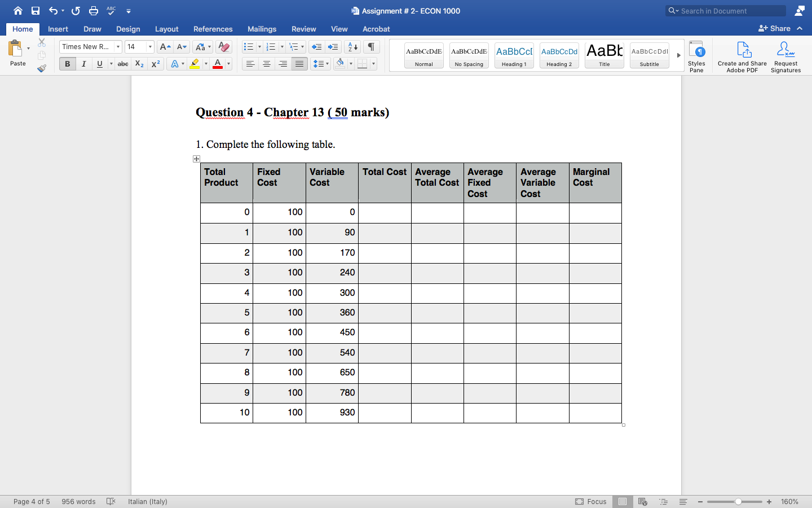The width and height of the screenshot is (812, 508).
Task: Open the subscript formatting icon
Action: click(x=139, y=64)
